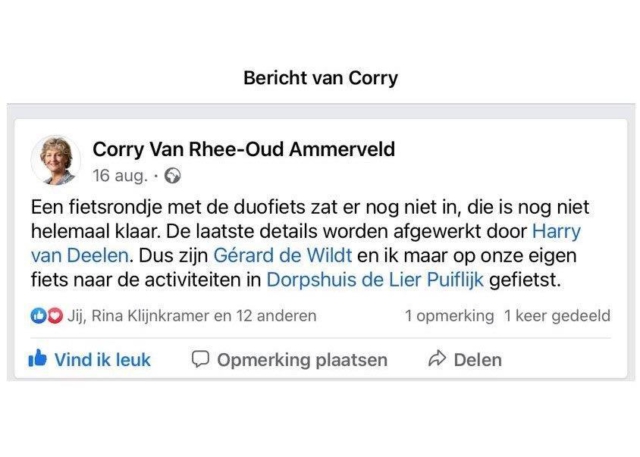Click the 'Delen' share button
The image size is (640, 457).
click(x=465, y=359)
